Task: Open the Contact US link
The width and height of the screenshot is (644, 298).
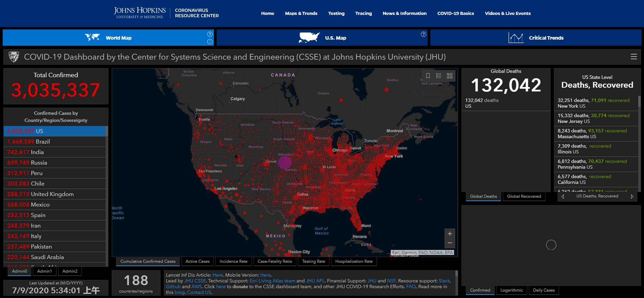Action: (x=199, y=292)
